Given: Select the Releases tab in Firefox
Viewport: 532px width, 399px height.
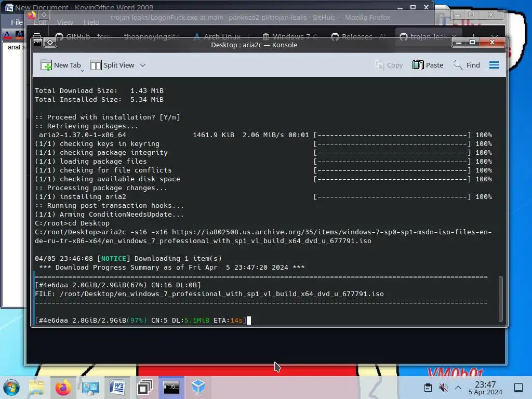Looking at the screenshot, I should pyautogui.click(x=358, y=36).
